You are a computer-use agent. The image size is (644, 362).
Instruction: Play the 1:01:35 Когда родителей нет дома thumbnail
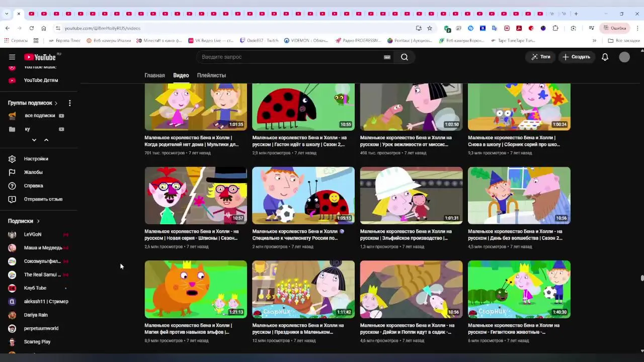(196, 107)
